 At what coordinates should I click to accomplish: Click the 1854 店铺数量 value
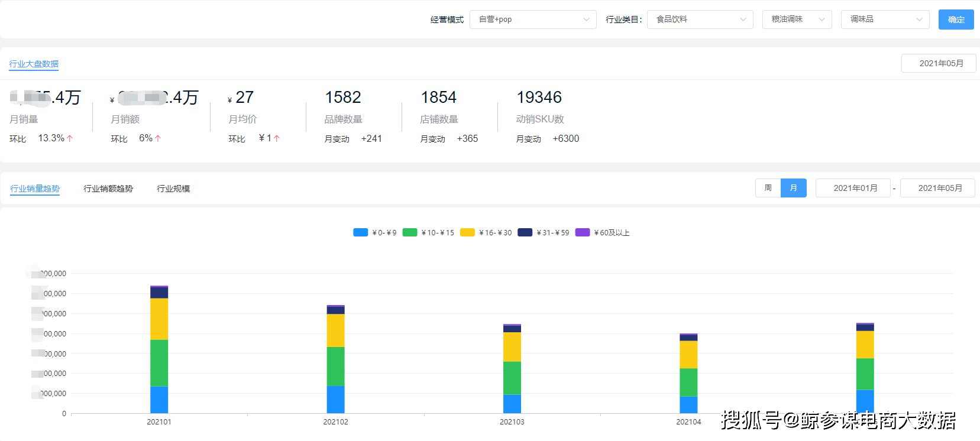[x=439, y=97]
